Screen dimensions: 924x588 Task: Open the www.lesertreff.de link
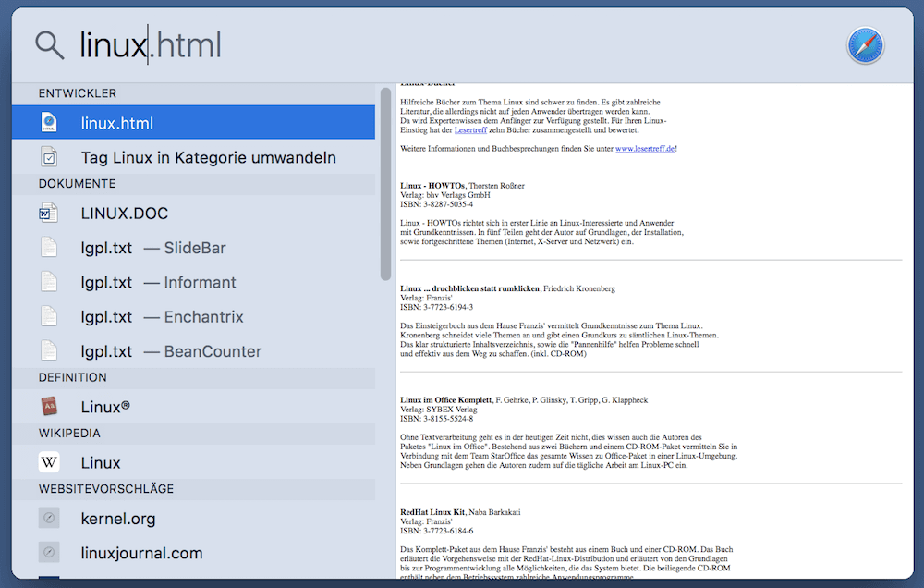(645, 149)
